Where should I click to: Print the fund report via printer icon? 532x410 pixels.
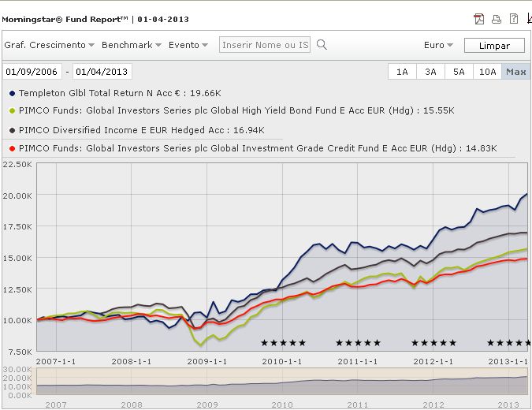pyautogui.click(x=497, y=20)
